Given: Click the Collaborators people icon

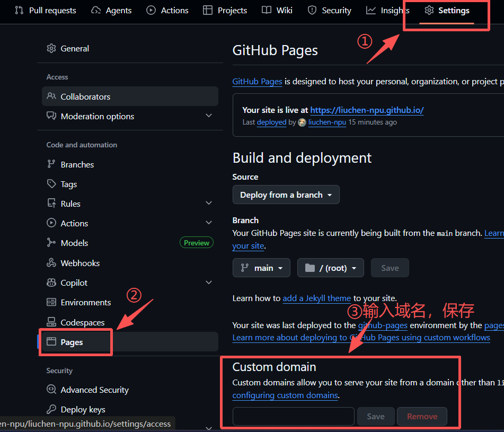Looking at the screenshot, I should (51, 96).
